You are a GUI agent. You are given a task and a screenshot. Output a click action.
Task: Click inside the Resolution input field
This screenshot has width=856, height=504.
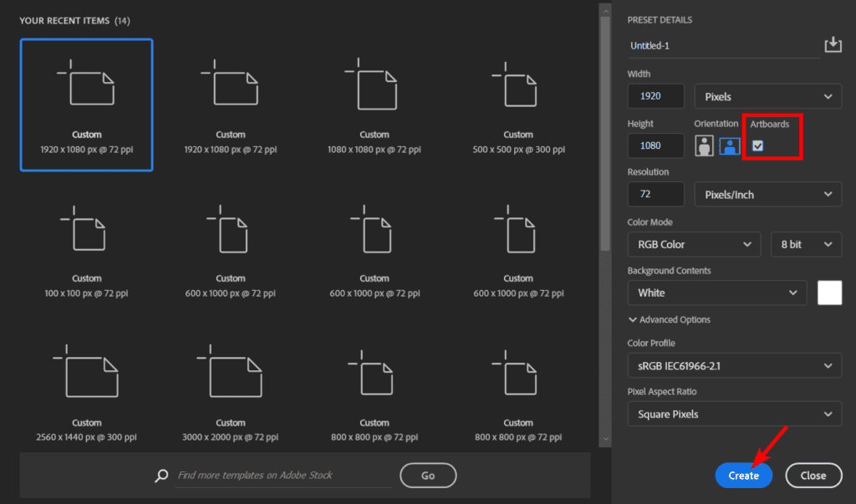click(655, 193)
